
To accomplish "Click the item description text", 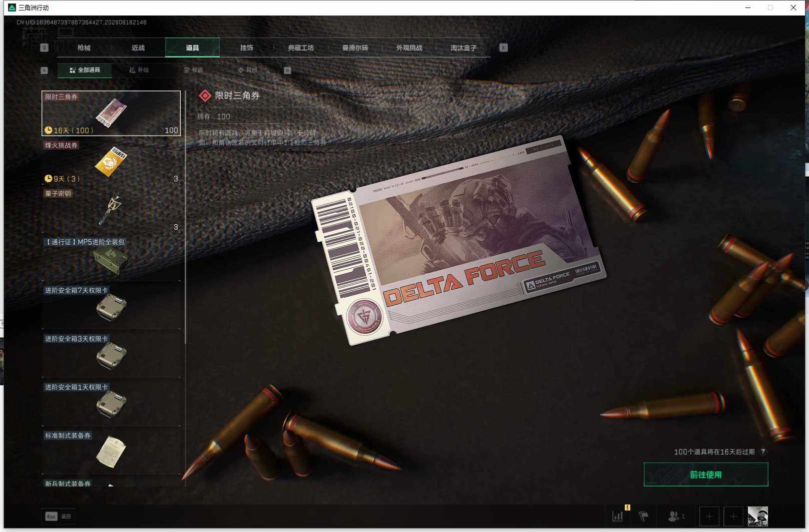I will coord(263,138).
